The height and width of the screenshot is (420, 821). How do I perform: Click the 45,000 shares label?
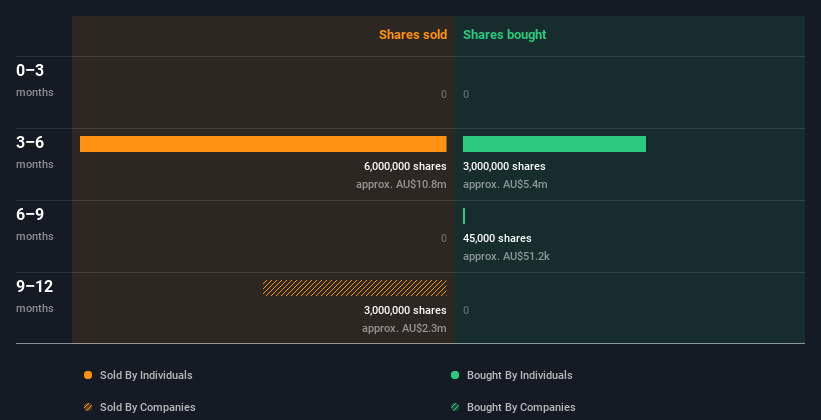pyautogui.click(x=497, y=238)
